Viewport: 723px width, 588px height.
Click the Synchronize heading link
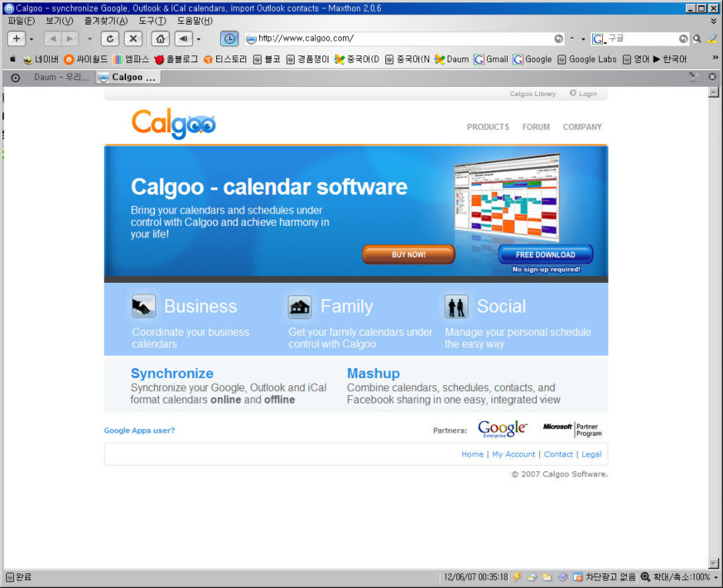coord(172,374)
